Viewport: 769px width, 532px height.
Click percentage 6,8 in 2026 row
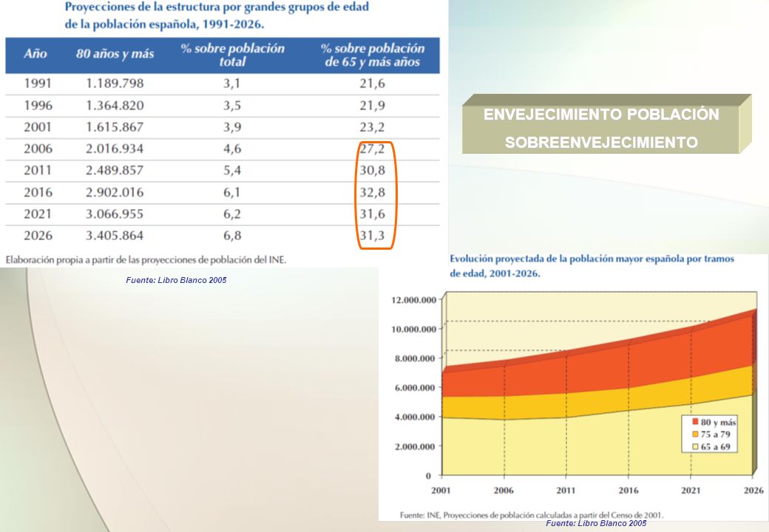pyautogui.click(x=232, y=235)
